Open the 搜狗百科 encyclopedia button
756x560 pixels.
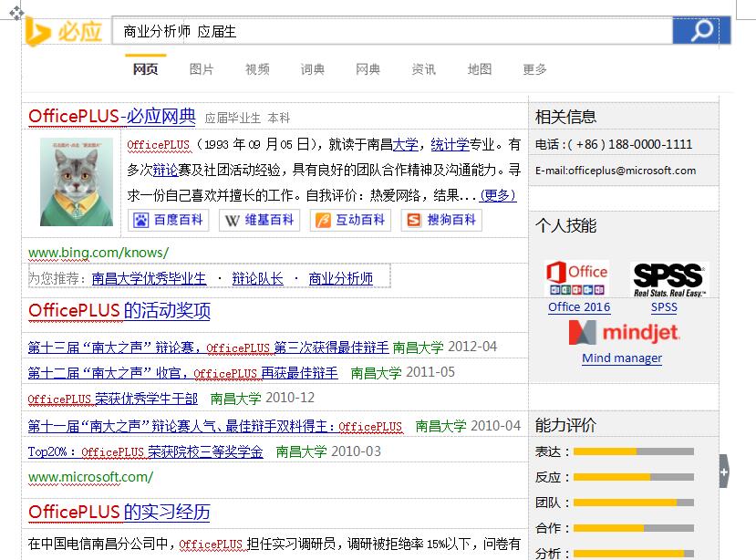tap(442, 220)
